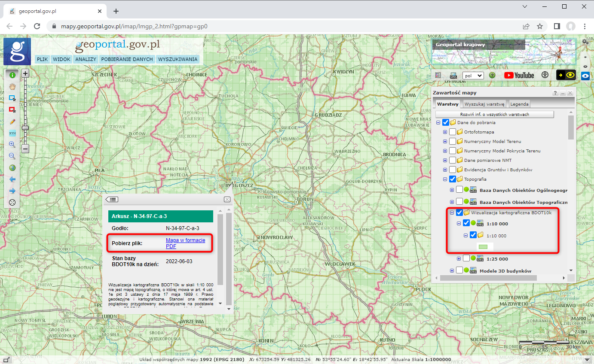
Task: Click the full extent globe icon
Action: click(12, 168)
